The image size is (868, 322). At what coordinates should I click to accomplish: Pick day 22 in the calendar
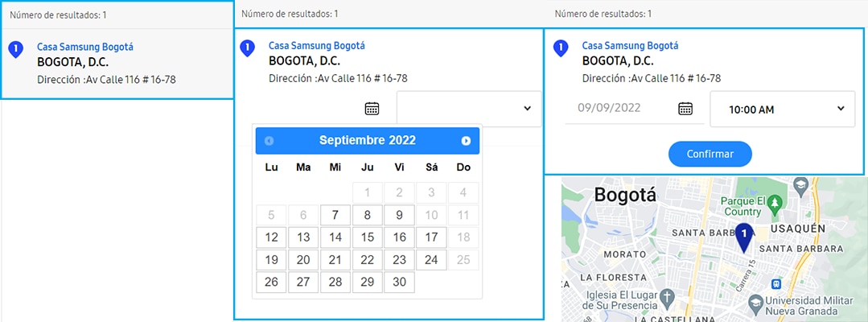367,260
